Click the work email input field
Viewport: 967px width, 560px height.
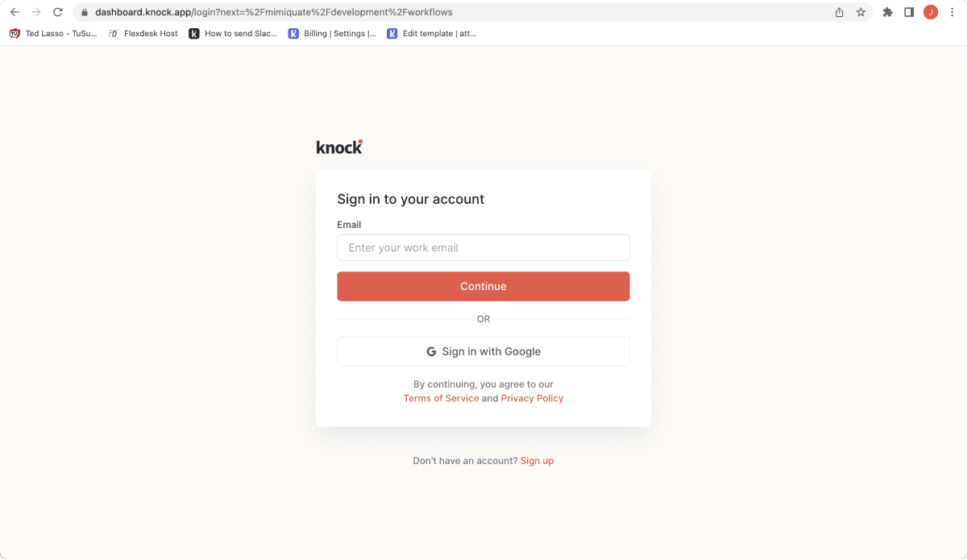(483, 247)
